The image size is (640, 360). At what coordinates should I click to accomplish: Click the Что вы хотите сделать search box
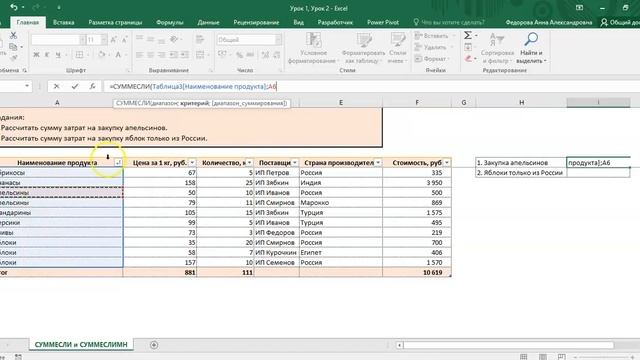coord(449,22)
